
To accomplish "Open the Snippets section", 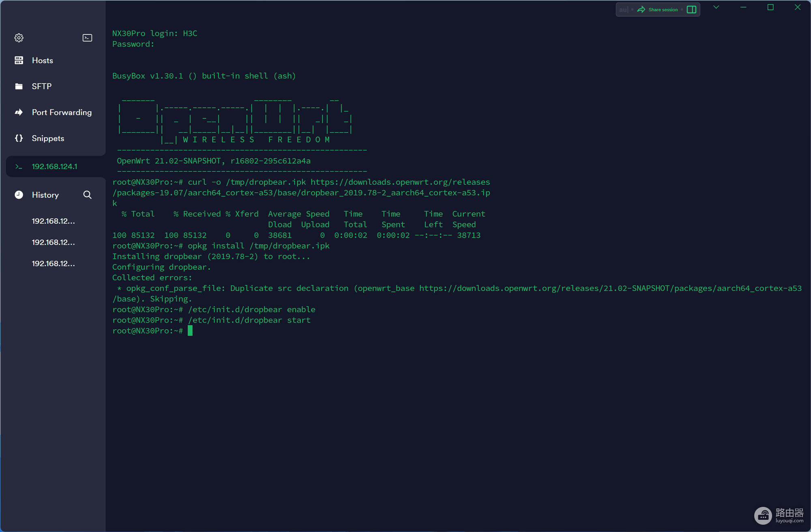I will [x=48, y=138].
